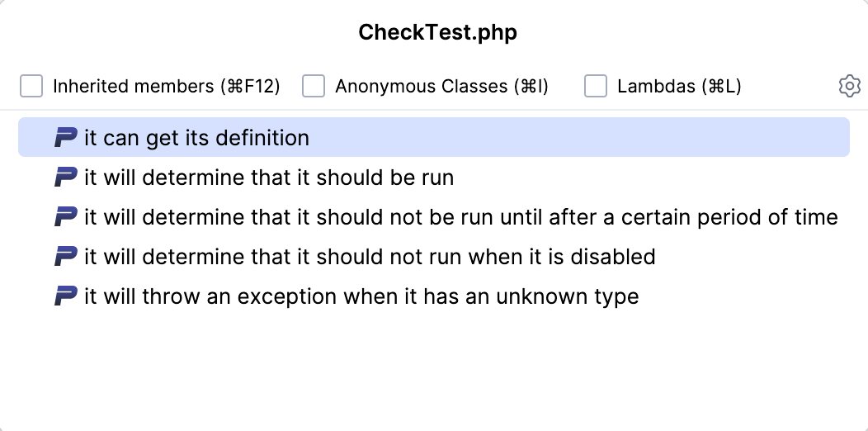Select 'it can get its definition' test

pyautogui.click(x=196, y=138)
